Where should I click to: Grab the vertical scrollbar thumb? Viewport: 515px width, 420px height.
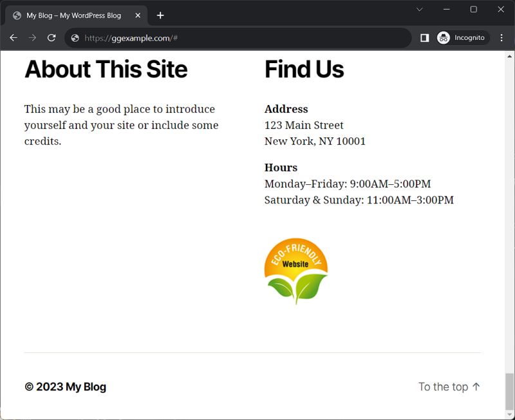[x=509, y=391]
